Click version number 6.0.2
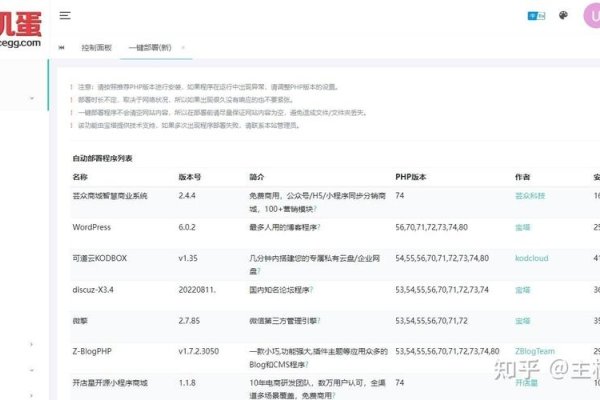 tap(187, 227)
